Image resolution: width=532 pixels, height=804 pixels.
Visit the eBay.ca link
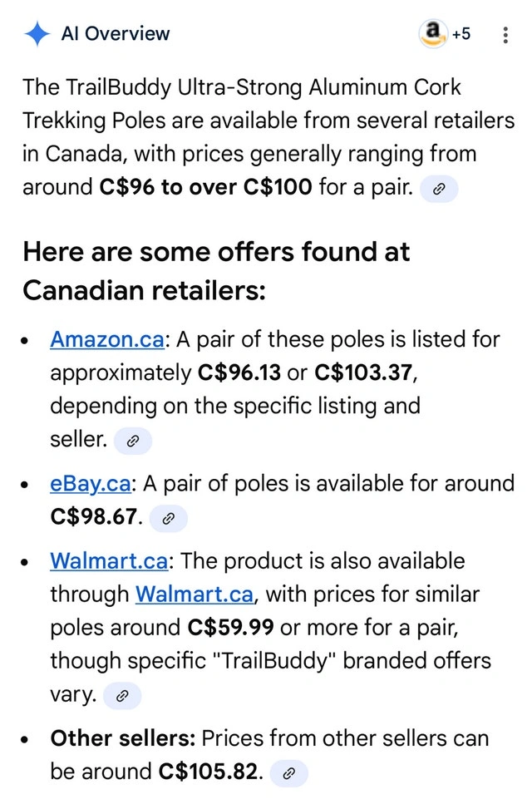(89, 484)
